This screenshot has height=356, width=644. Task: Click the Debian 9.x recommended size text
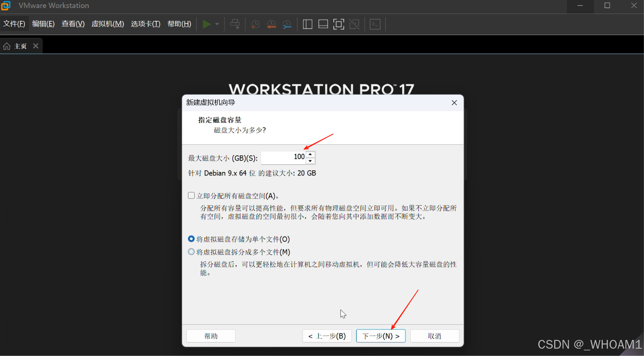252,173
